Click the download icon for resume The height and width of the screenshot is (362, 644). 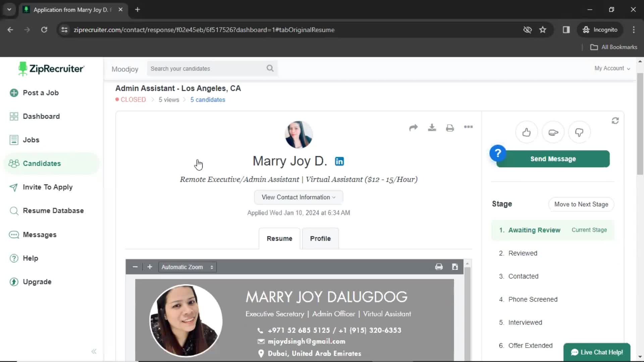(x=432, y=127)
